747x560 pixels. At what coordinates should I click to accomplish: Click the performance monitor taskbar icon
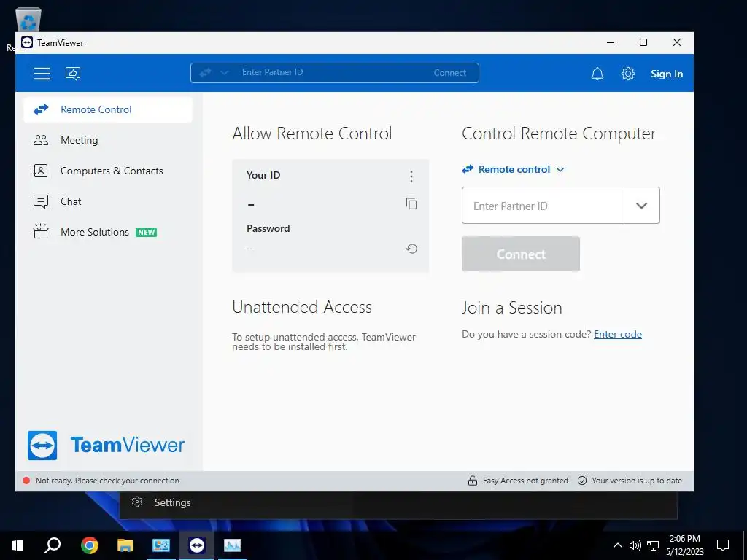pyautogui.click(x=233, y=545)
